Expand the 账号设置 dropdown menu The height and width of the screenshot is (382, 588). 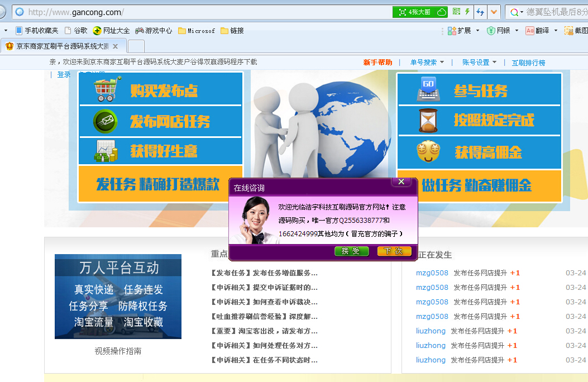(x=479, y=63)
